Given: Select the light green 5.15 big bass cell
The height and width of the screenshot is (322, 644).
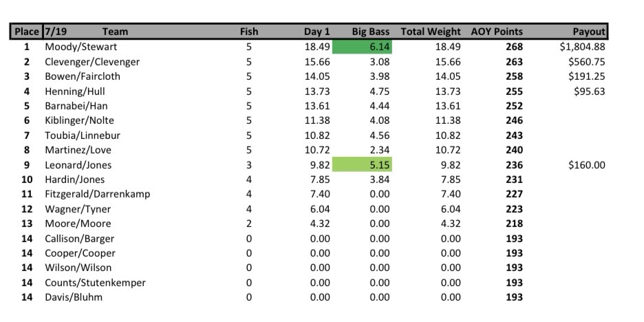Looking at the screenshot, I should pos(362,164).
